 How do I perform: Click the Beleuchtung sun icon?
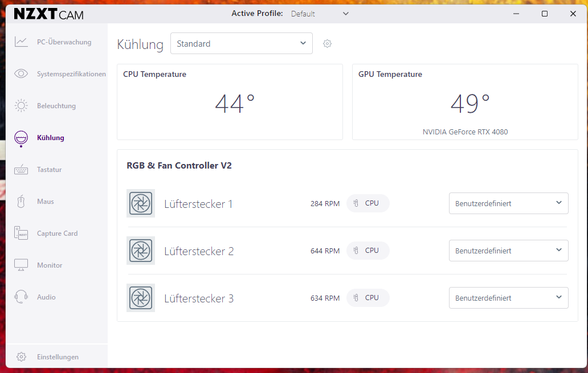pos(21,106)
